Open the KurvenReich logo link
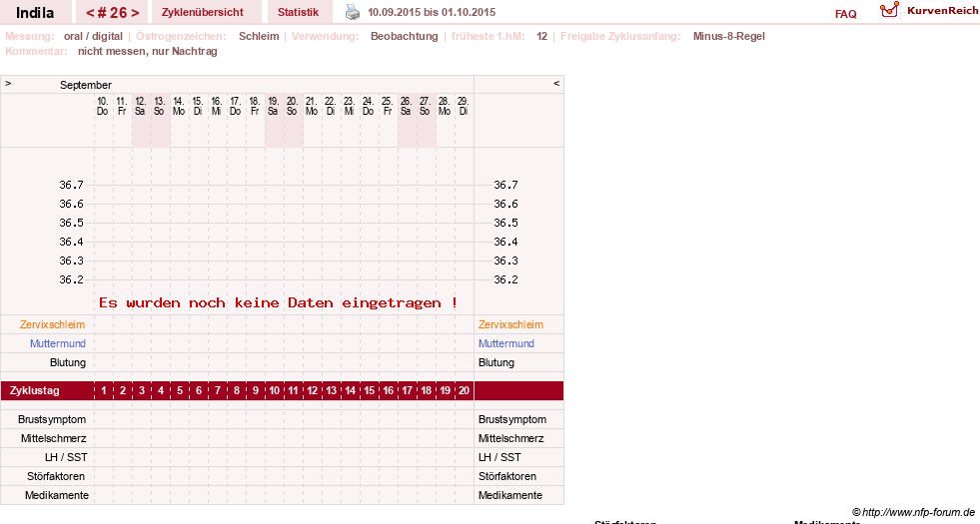Screen dimensions: 980x524 929,11
